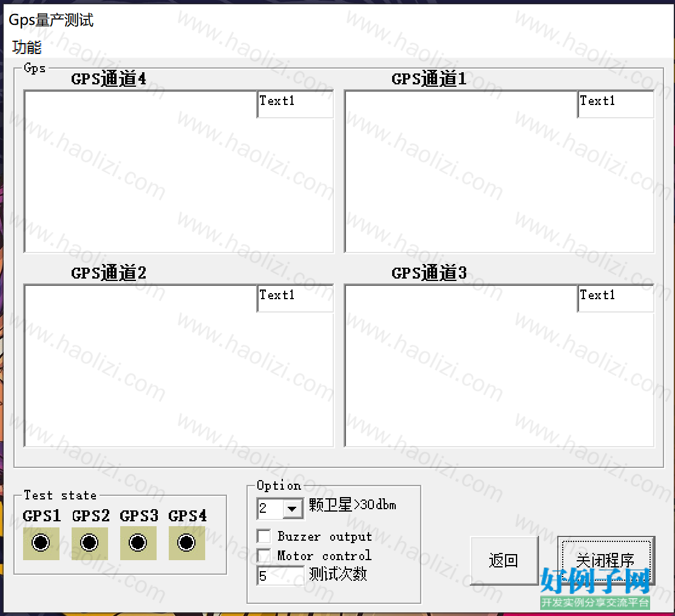Click Text1 box in GPS通道1

(616, 104)
